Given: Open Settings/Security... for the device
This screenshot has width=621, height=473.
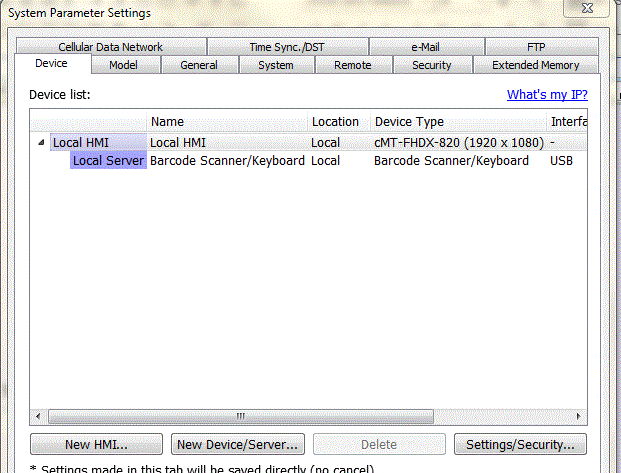Looking at the screenshot, I should pos(519,444).
